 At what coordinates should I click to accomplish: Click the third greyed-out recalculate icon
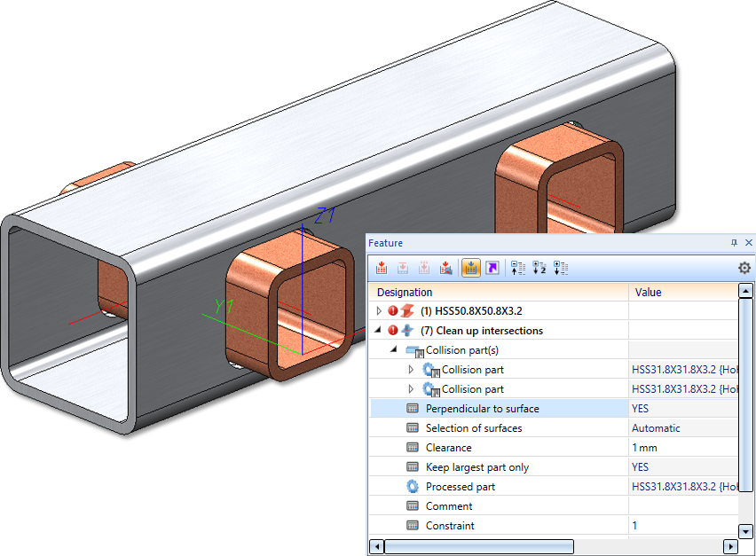point(424,268)
